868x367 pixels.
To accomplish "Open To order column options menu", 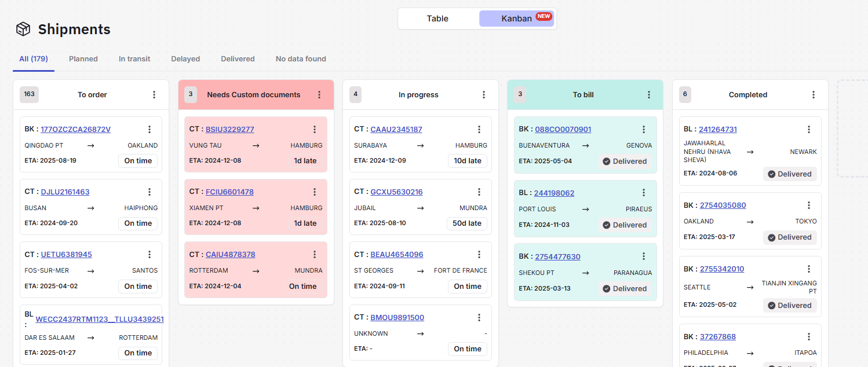I will [x=154, y=95].
